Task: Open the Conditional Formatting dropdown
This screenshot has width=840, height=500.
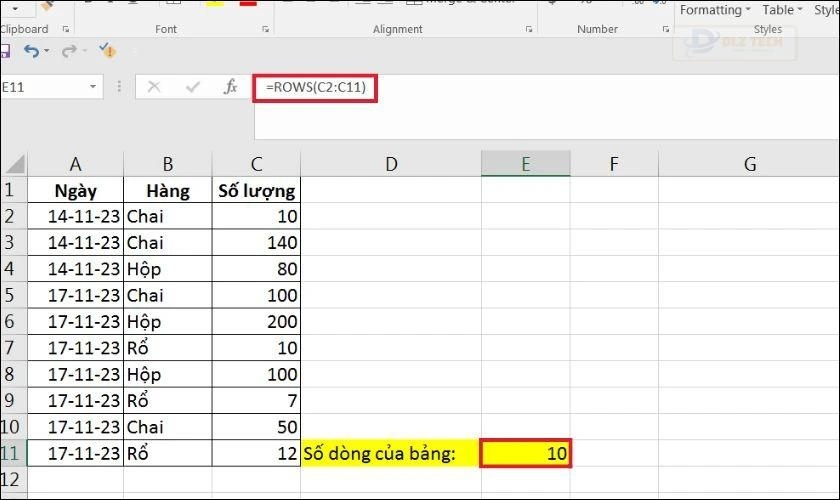Action: 715,10
